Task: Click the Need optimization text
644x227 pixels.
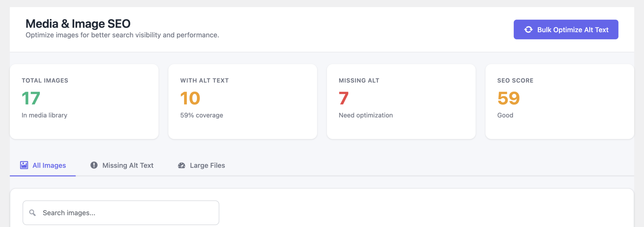Action: 366,115
